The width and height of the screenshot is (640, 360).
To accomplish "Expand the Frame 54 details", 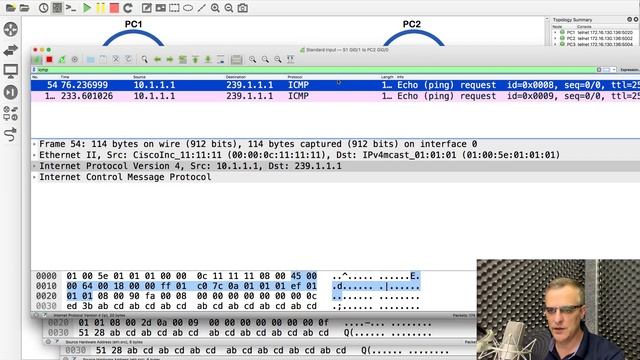I will [34, 144].
